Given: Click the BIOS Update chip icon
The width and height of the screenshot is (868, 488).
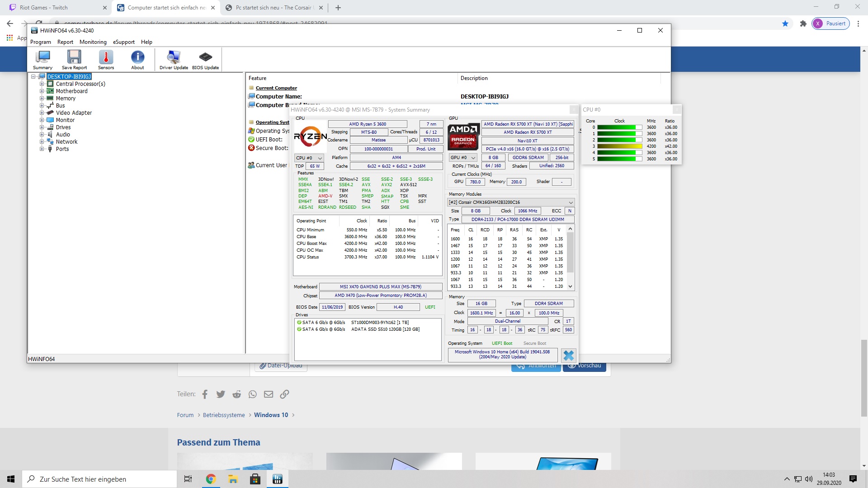Looking at the screenshot, I should click(205, 60).
